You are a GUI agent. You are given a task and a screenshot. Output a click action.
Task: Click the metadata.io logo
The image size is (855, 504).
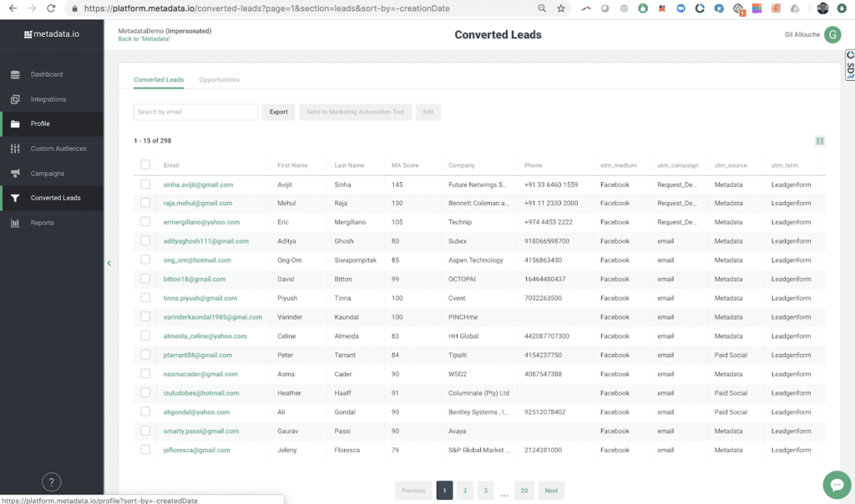point(52,34)
